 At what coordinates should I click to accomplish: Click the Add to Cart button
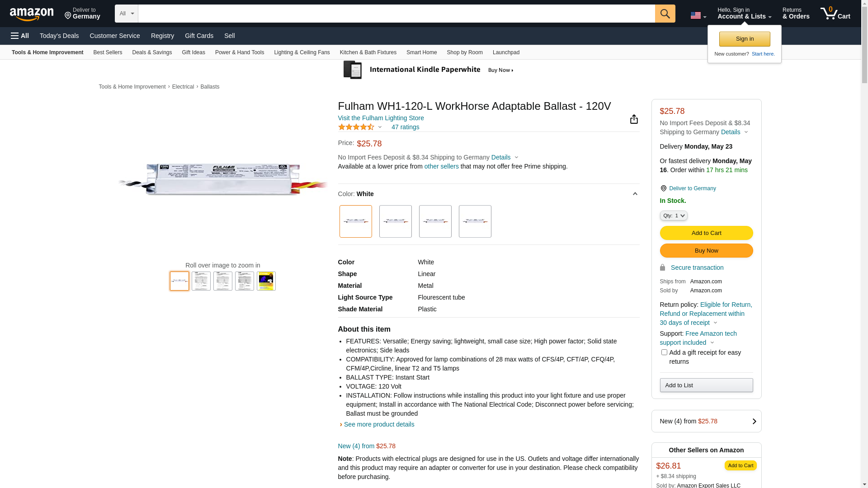point(706,233)
